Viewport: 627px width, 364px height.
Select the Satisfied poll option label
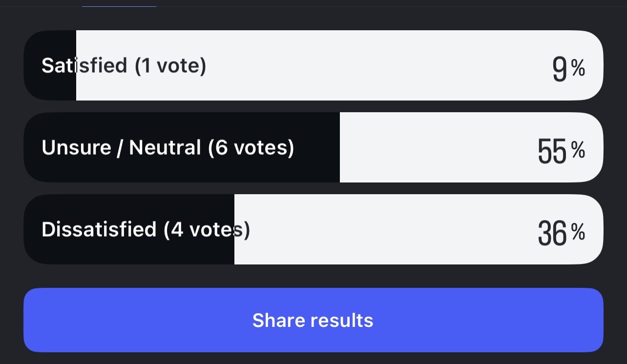(x=84, y=65)
